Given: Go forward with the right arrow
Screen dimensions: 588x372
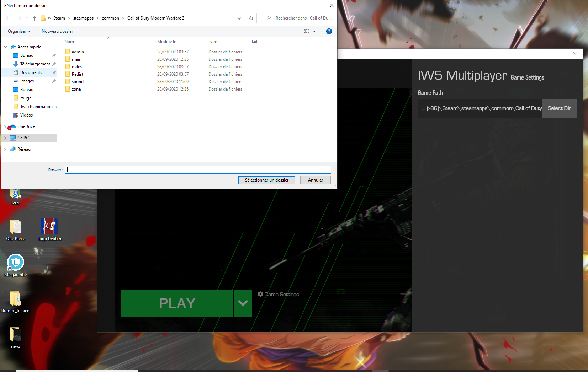Looking at the screenshot, I should [x=18, y=18].
